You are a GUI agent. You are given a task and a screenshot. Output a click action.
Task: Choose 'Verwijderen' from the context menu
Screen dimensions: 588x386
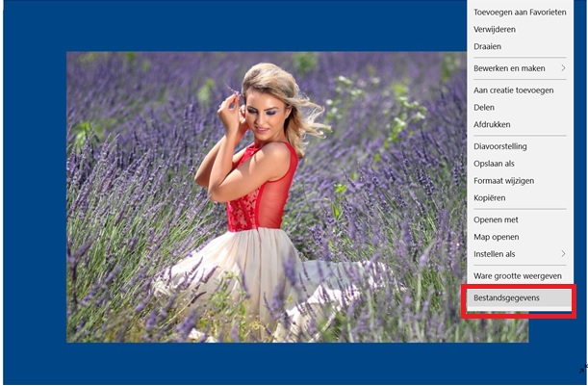(x=495, y=29)
